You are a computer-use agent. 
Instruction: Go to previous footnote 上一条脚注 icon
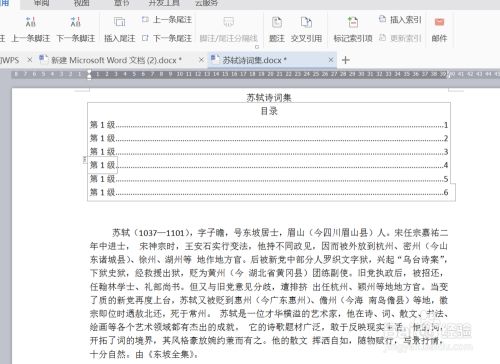point(31,22)
